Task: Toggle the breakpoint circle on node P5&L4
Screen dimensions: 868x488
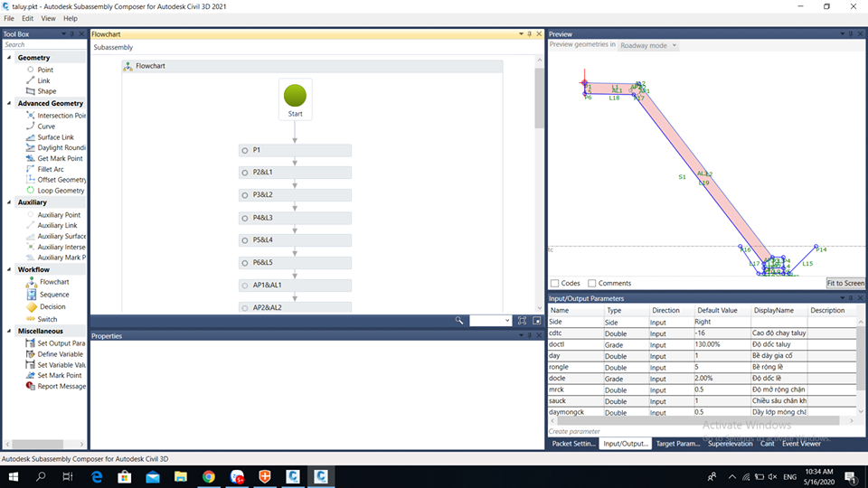Action: [245, 240]
